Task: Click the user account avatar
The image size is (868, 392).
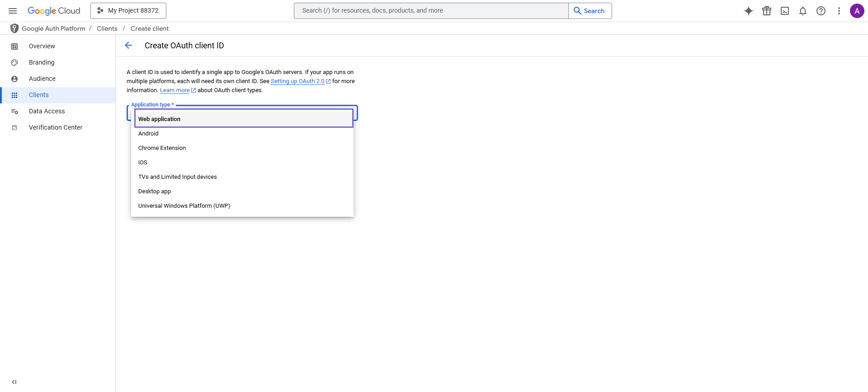Action: (x=857, y=11)
